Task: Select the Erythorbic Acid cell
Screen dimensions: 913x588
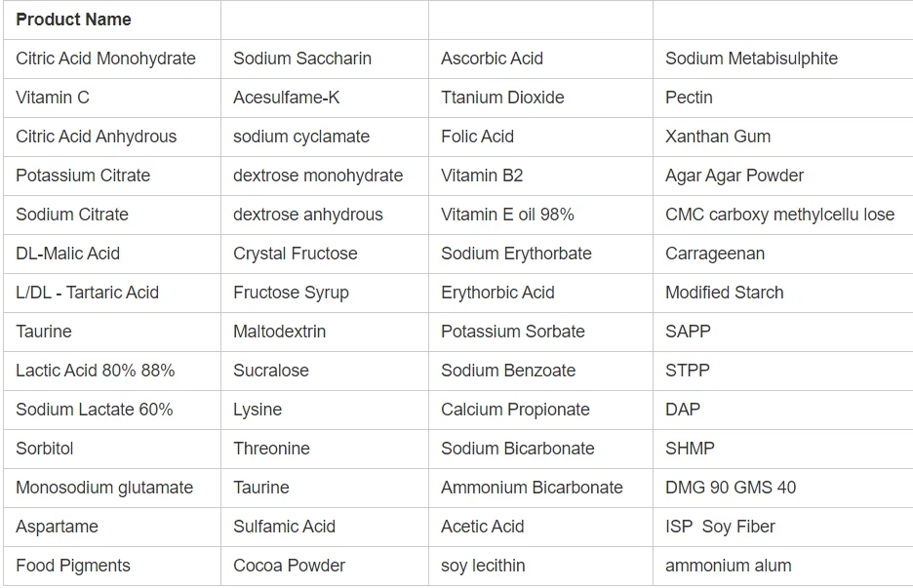Action: 497,293
